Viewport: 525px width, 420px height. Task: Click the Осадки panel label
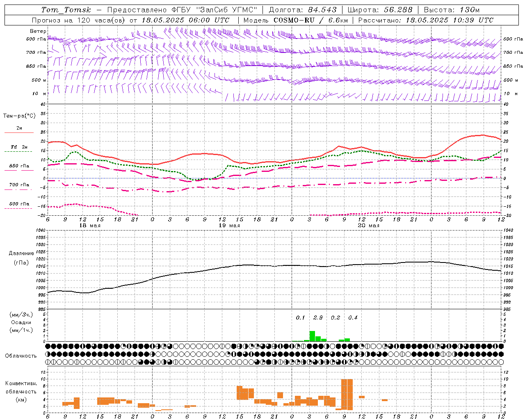point(21,322)
